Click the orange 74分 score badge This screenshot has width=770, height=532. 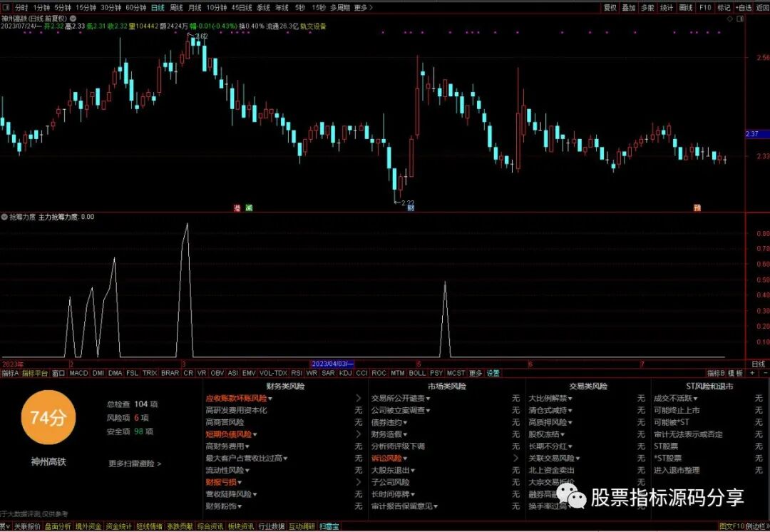pyautogui.click(x=48, y=418)
